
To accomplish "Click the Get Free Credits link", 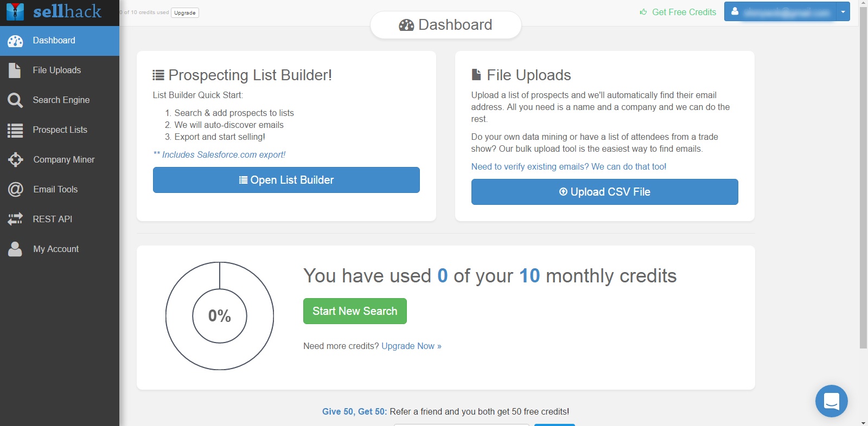I will pos(678,12).
